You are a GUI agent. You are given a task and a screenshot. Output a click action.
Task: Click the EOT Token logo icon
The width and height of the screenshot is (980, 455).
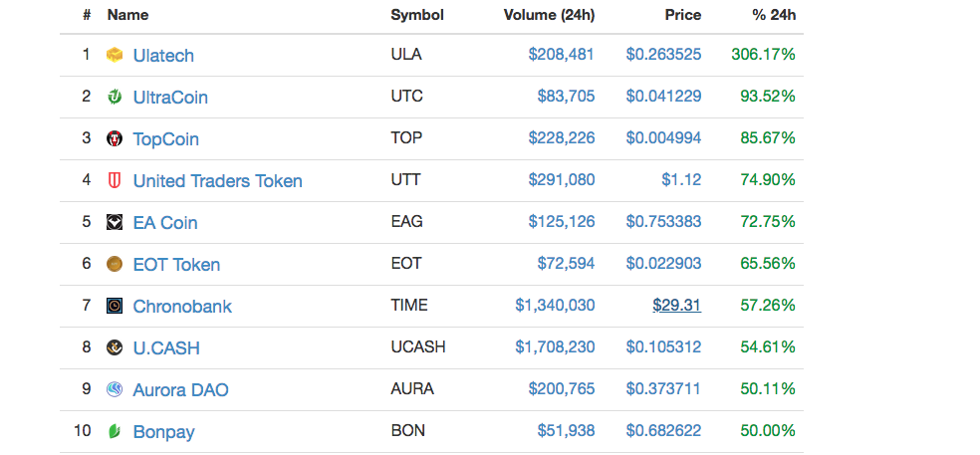(115, 264)
